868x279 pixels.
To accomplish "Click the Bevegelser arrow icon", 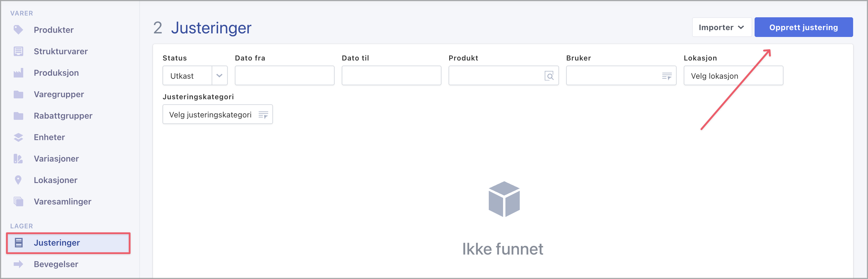I will [x=18, y=264].
